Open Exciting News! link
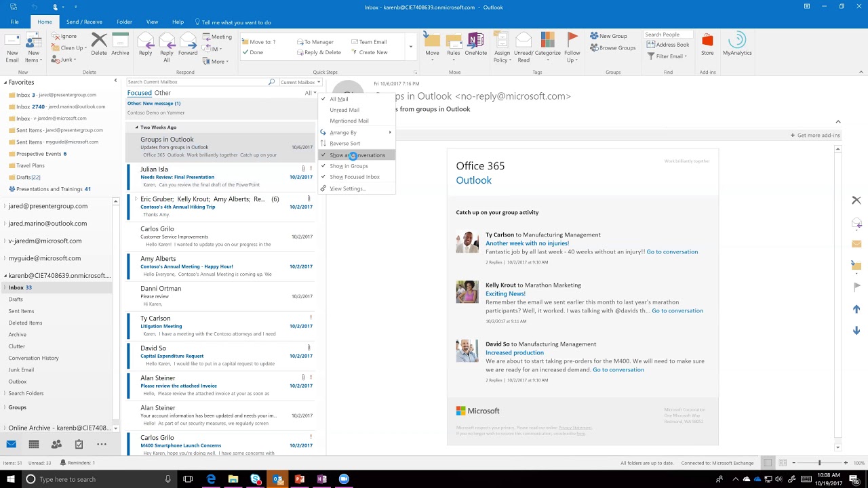The image size is (868, 488). point(505,293)
